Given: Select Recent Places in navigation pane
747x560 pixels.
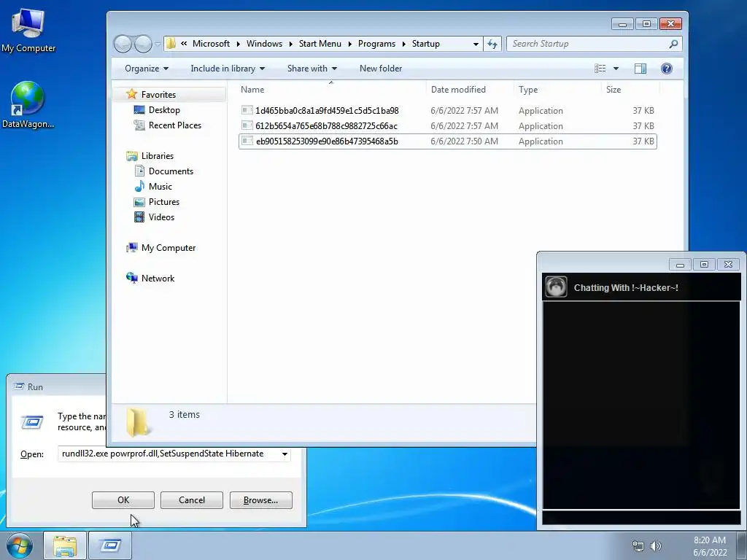Looking at the screenshot, I should [x=174, y=125].
